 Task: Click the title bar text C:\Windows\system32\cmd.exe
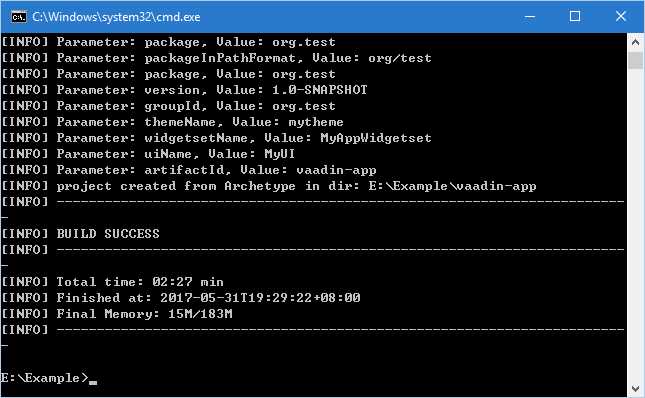[x=116, y=17]
